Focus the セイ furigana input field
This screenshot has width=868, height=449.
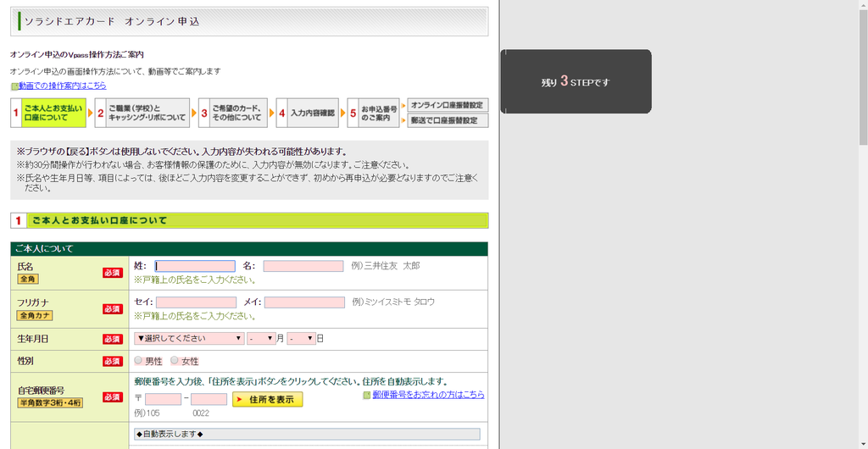click(x=196, y=302)
